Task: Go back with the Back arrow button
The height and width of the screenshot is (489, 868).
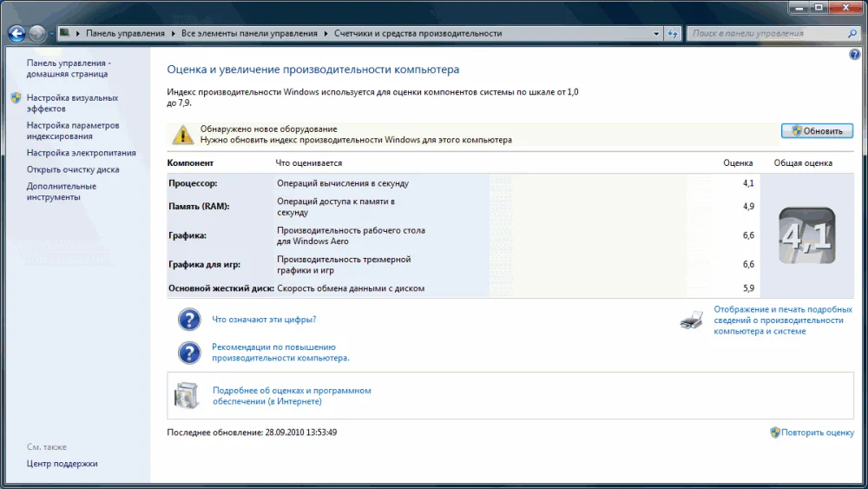Action: pos(17,34)
